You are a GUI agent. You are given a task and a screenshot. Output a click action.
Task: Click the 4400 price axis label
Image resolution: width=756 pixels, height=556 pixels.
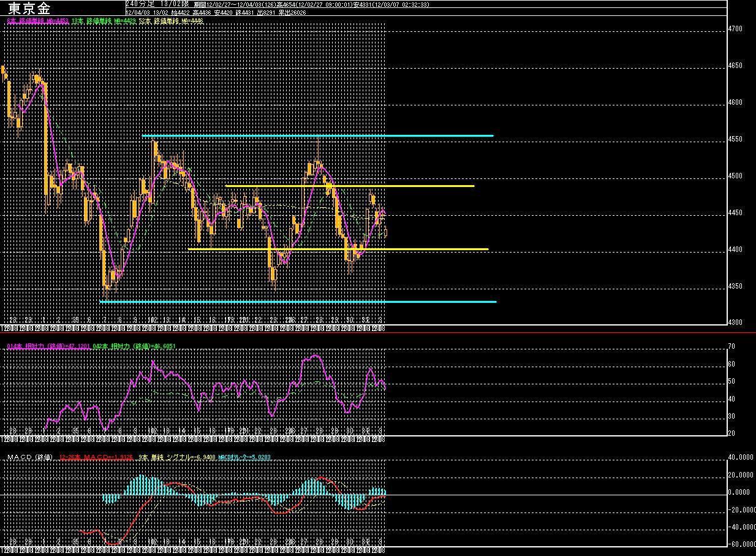(x=734, y=249)
